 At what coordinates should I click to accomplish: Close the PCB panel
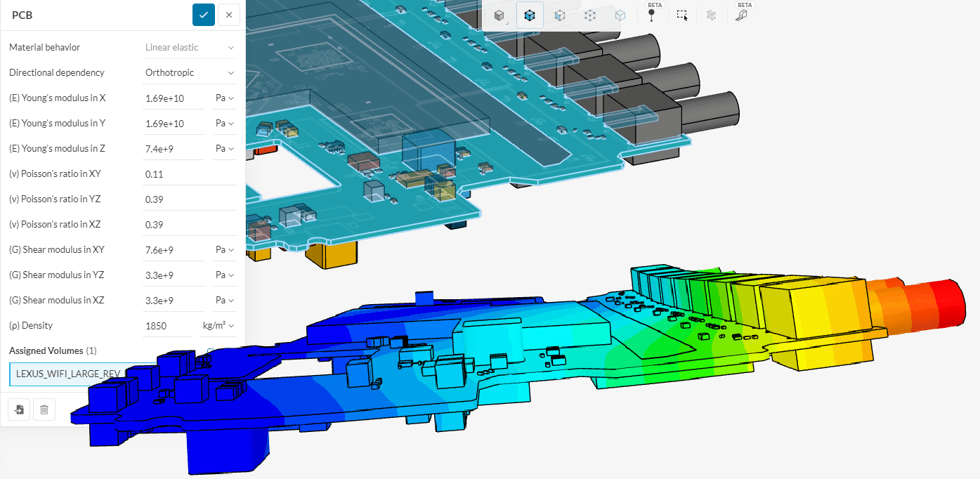[x=229, y=15]
